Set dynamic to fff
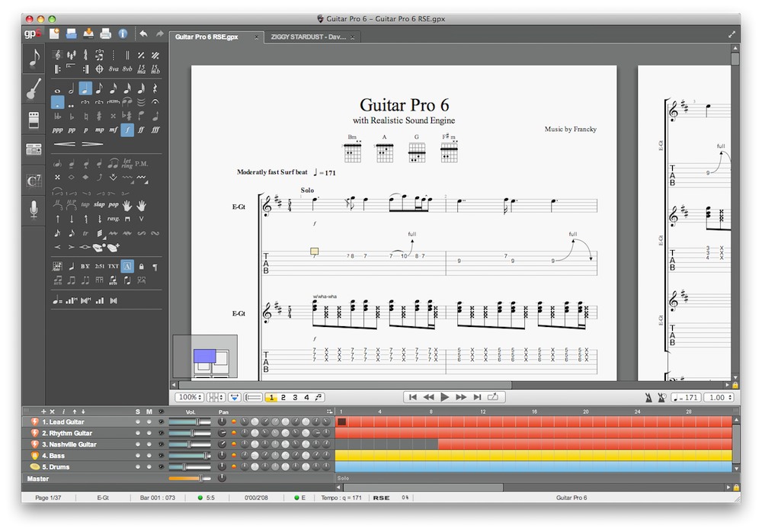The width and height of the screenshot is (762, 532). pyautogui.click(x=155, y=130)
